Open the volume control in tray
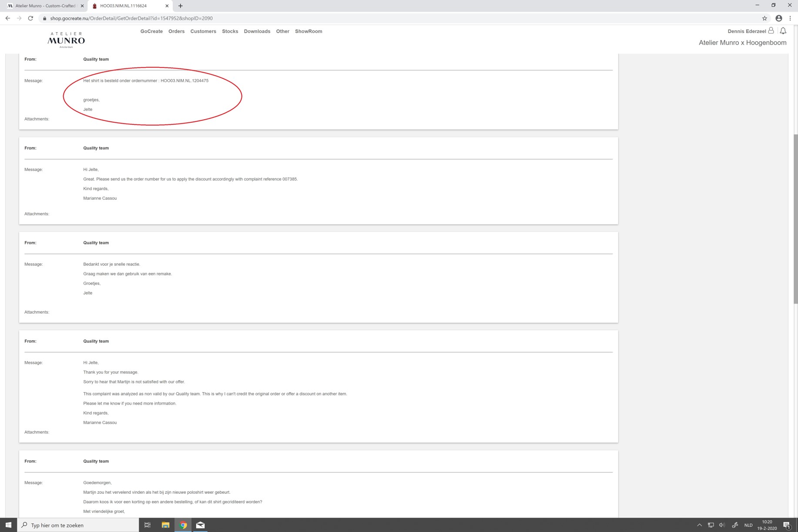 (722, 525)
